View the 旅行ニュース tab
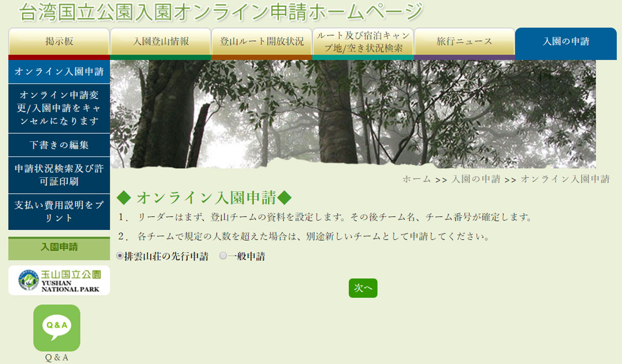 click(464, 42)
